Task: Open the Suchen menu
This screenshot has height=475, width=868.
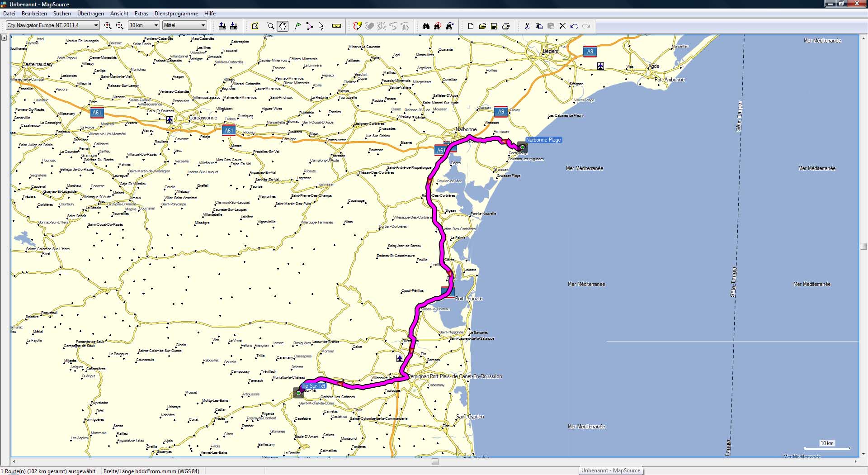Action: [62, 14]
